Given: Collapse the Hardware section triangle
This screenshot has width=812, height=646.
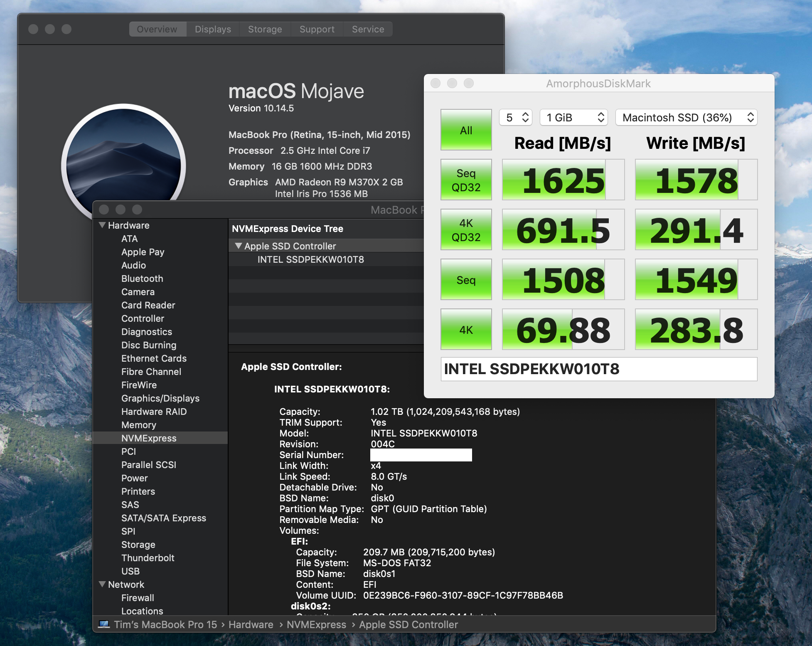Looking at the screenshot, I should (102, 225).
